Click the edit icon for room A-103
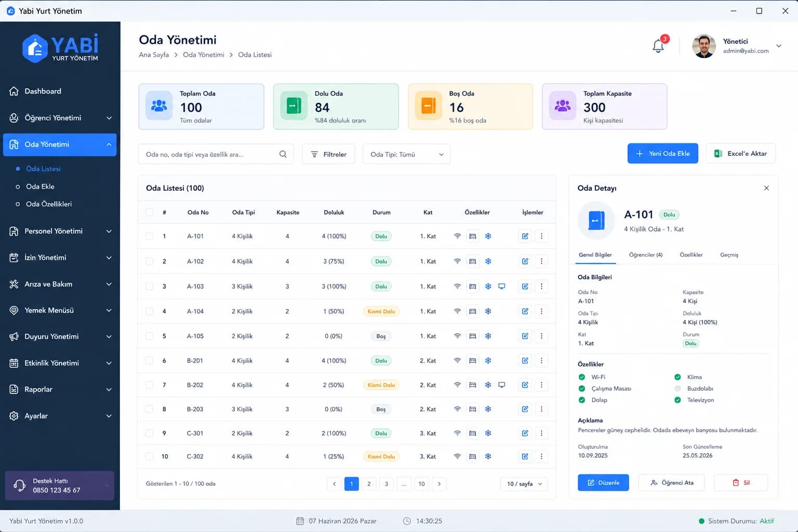 tap(525, 286)
